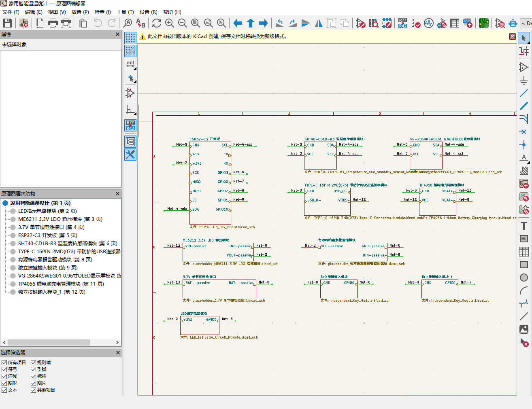The image size is (532, 409).
Task: Select the ESP32-C3 开发板 sheet in the tree
Action: (x=48, y=235)
